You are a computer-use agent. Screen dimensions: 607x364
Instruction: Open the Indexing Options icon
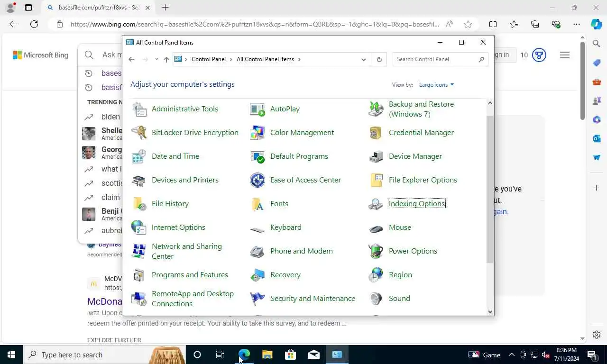(x=376, y=204)
